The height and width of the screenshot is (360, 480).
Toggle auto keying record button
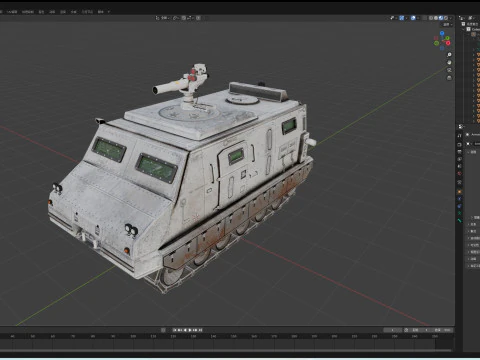coord(163,330)
